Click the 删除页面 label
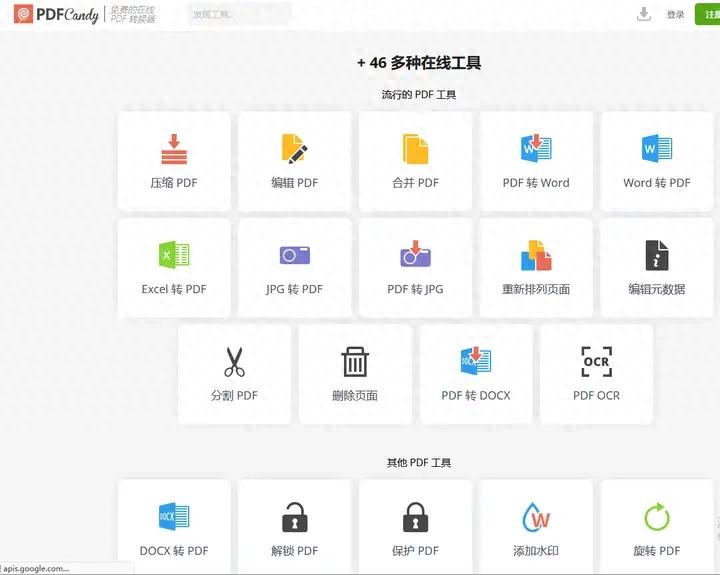Screen dimensions: 720x575 [x=355, y=395]
